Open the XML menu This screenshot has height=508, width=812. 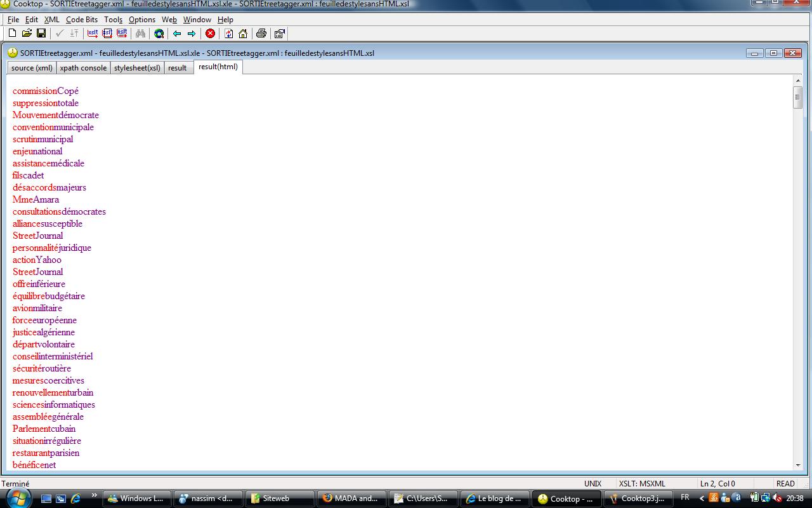[52, 20]
